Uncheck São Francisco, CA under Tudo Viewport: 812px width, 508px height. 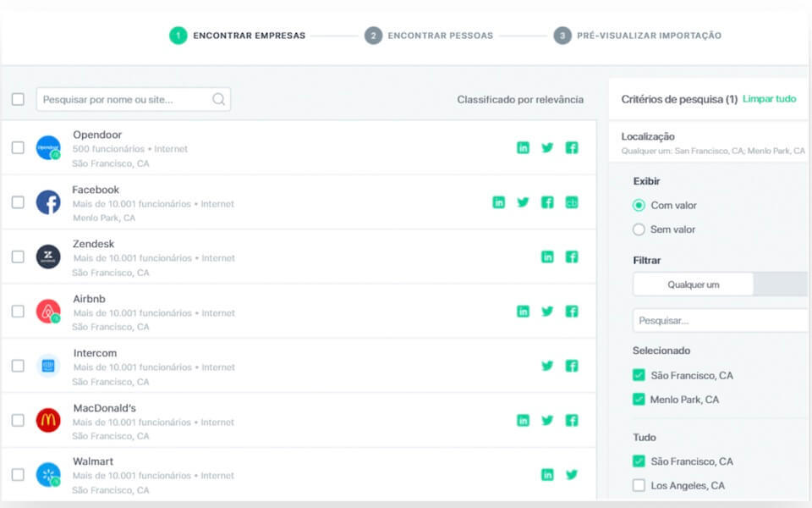(x=639, y=461)
